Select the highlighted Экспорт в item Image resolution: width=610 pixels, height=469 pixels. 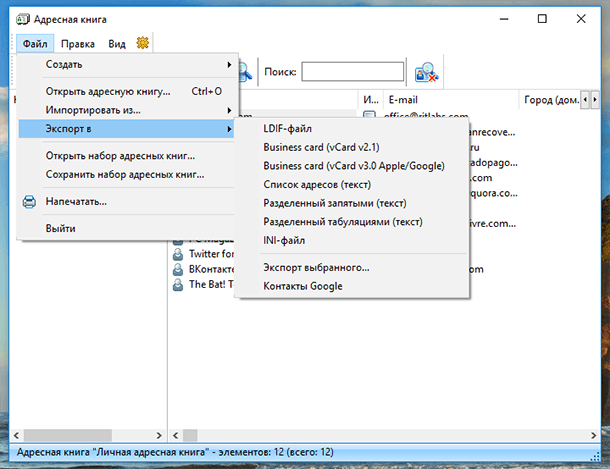click(127, 129)
